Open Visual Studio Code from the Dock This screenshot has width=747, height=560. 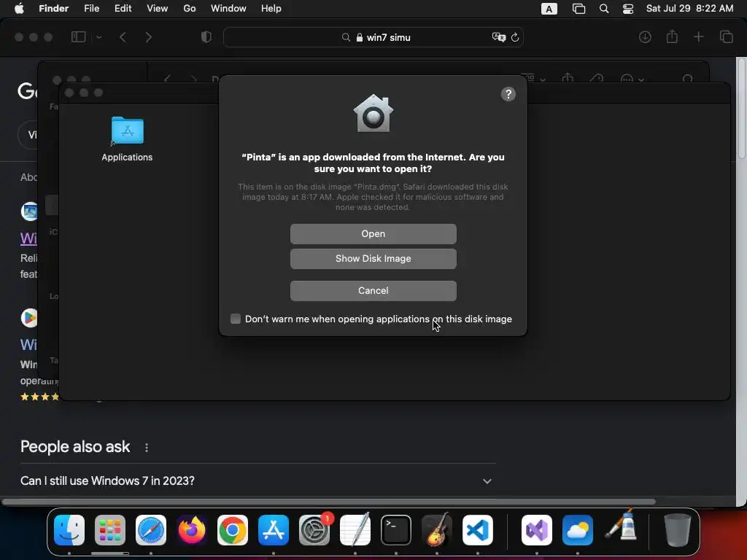(x=478, y=530)
